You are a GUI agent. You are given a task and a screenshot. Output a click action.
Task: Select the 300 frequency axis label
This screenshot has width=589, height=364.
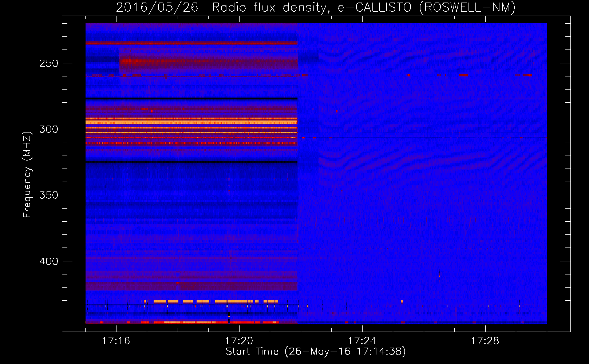[49, 129]
